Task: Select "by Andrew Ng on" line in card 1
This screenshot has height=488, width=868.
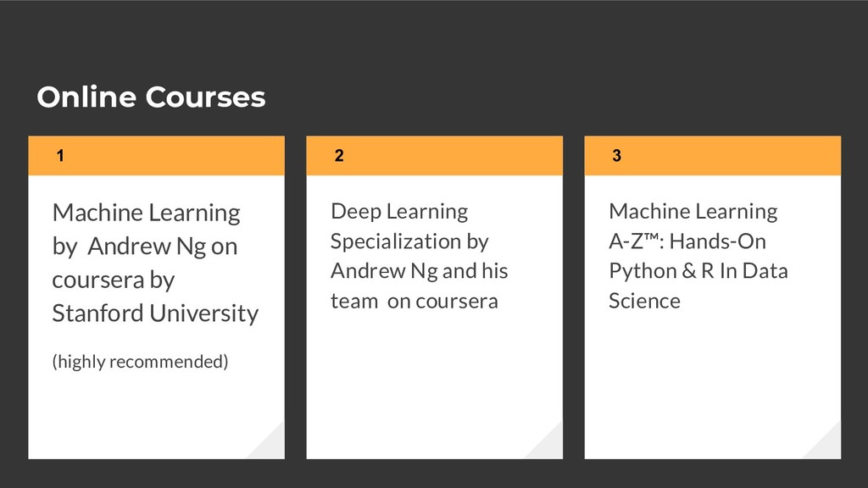Action: (x=144, y=247)
